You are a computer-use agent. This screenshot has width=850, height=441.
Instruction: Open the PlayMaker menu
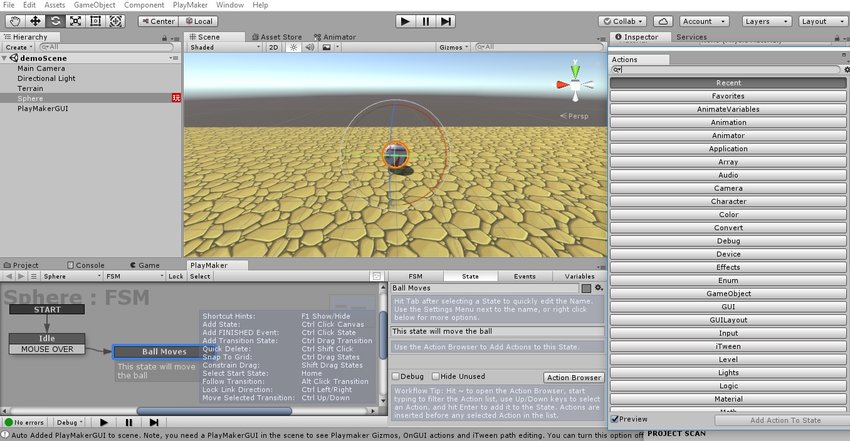tap(190, 5)
